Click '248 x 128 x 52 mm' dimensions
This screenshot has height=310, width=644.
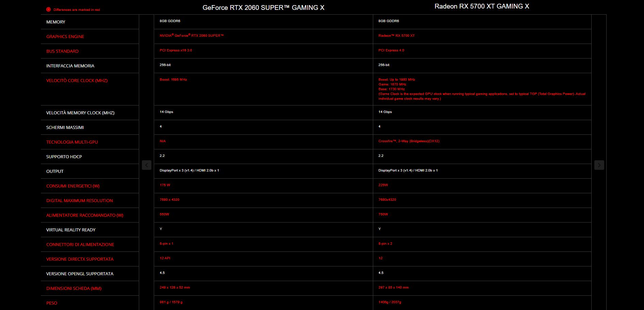point(175,287)
